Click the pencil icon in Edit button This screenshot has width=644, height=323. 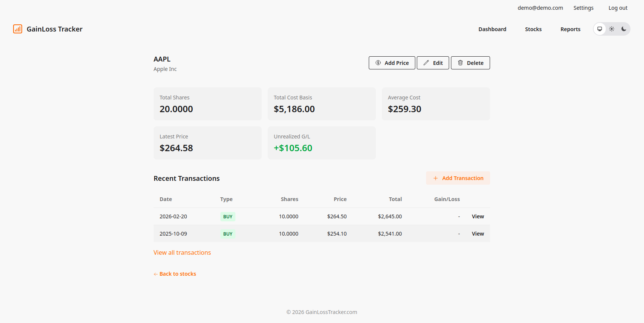click(426, 63)
